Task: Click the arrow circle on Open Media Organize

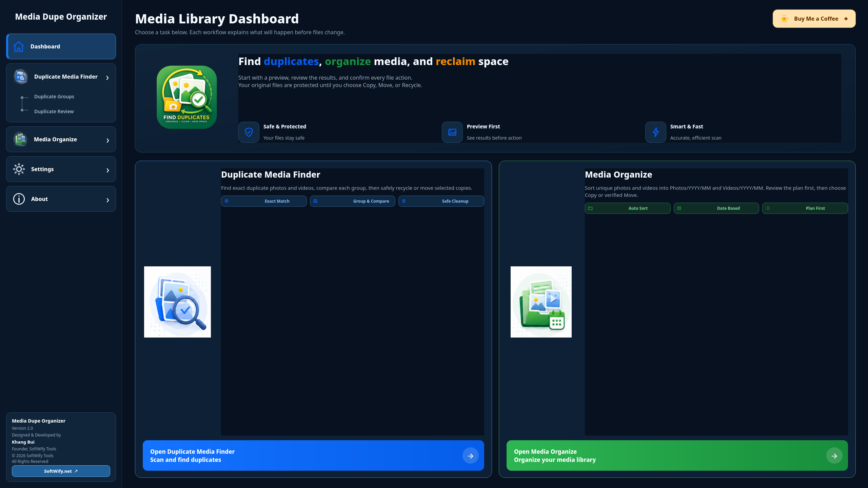Action: coord(834,456)
